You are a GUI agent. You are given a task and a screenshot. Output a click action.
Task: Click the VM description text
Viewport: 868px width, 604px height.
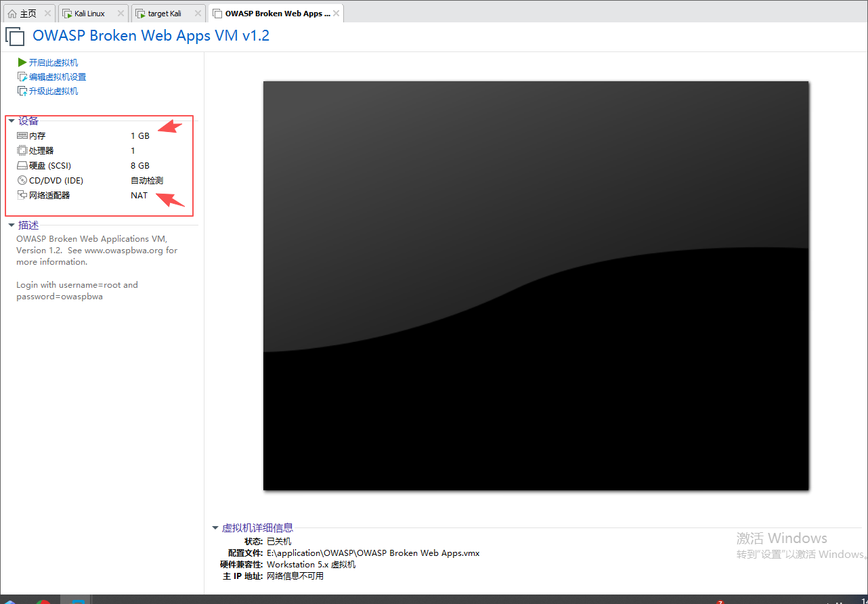pyautogui.click(x=97, y=267)
